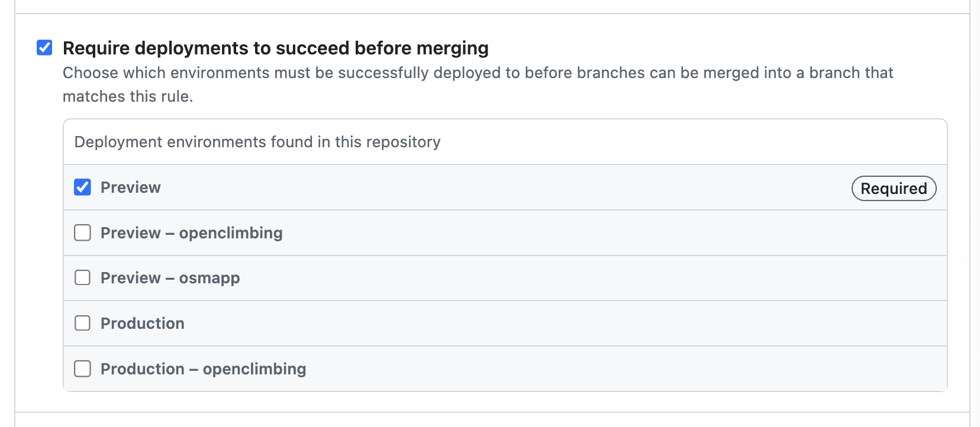The width and height of the screenshot is (980, 427).
Task: Select the Preview environment list entry
Action: 473,187
